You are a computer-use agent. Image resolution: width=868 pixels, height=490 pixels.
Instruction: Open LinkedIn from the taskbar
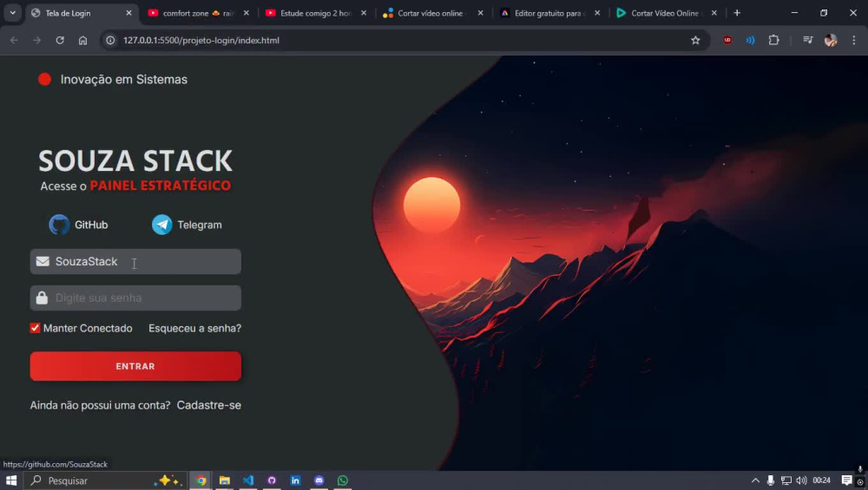point(296,480)
